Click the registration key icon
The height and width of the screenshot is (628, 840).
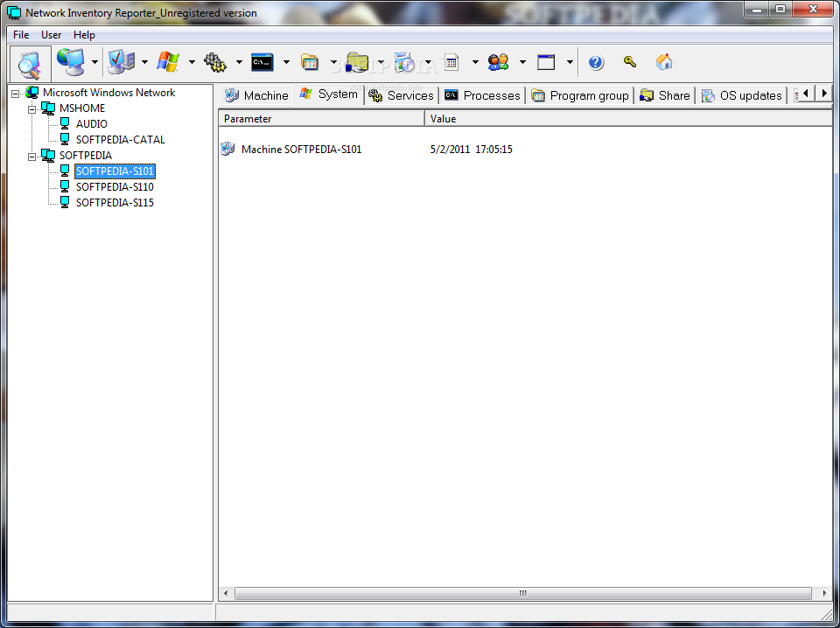(630, 61)
